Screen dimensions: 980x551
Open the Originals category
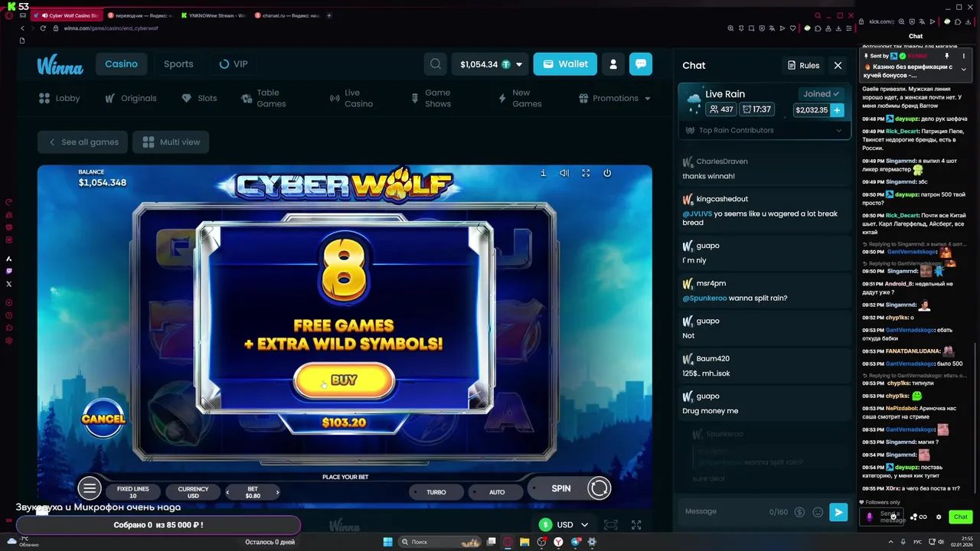point(130,98)
